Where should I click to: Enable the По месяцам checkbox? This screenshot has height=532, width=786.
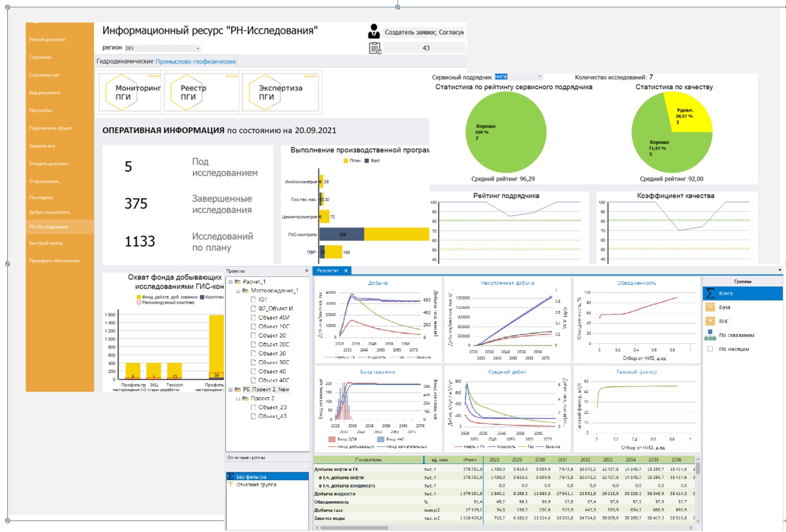pos(710,349)
